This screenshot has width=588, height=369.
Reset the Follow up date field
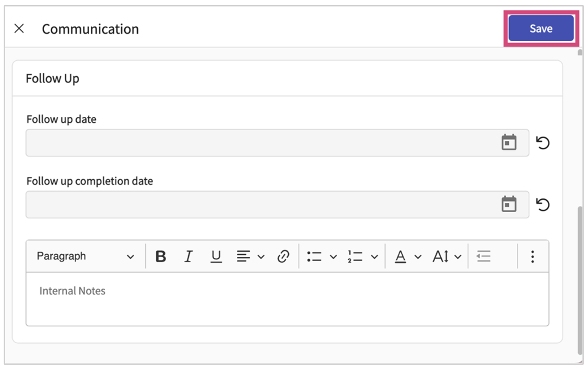(x=543, y=142)
